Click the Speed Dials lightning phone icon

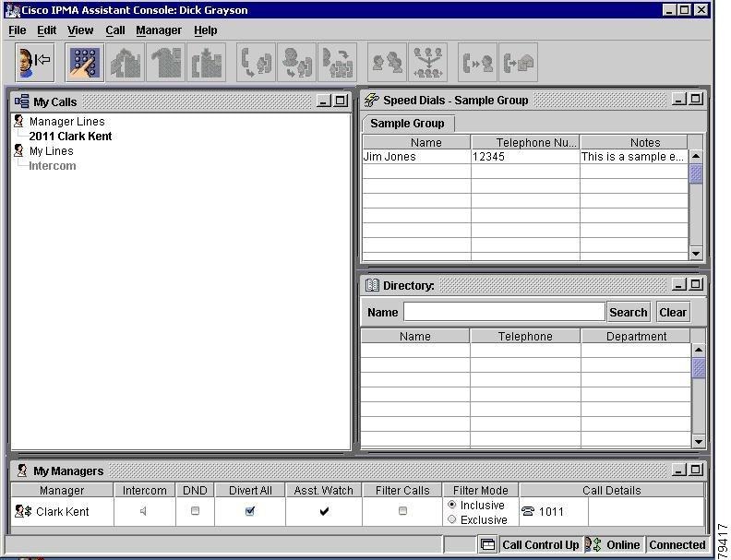pos(372,100)
